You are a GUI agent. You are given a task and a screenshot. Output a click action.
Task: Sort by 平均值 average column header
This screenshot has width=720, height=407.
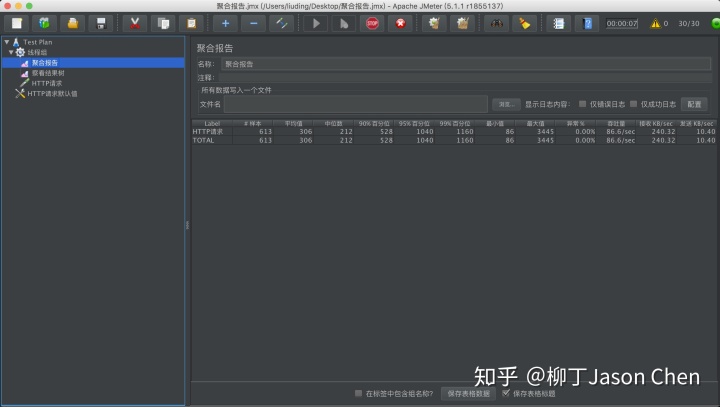point(293,124)
